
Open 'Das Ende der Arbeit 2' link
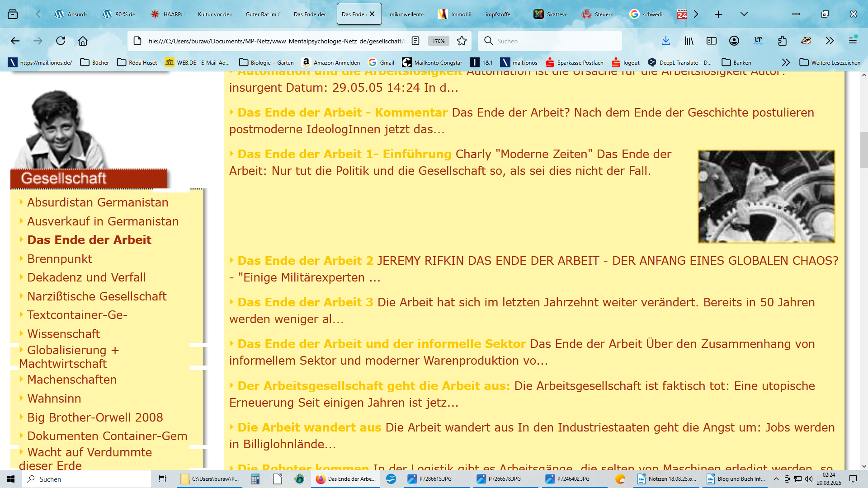pyautogui.click(x=305, y=261)
